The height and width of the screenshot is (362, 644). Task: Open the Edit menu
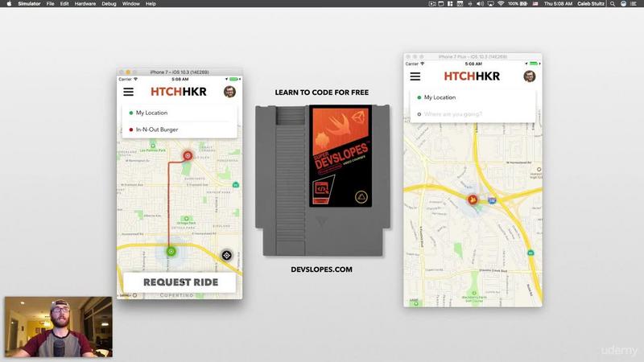click(64, 4)
